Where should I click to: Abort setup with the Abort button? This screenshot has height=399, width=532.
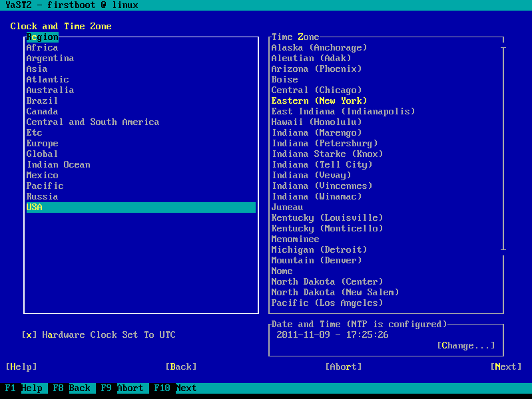(344, 367)
